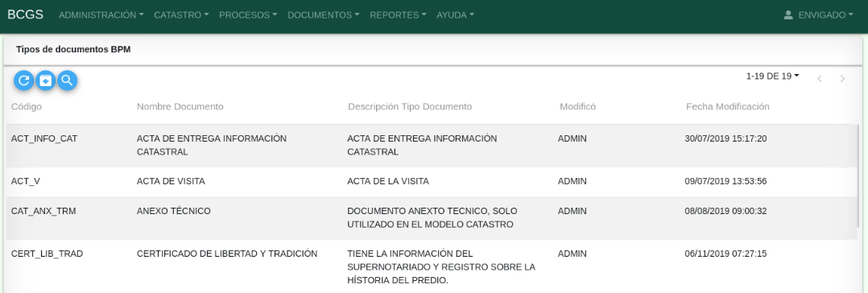Select the ACT_V table row

click(x=432, y=182)
